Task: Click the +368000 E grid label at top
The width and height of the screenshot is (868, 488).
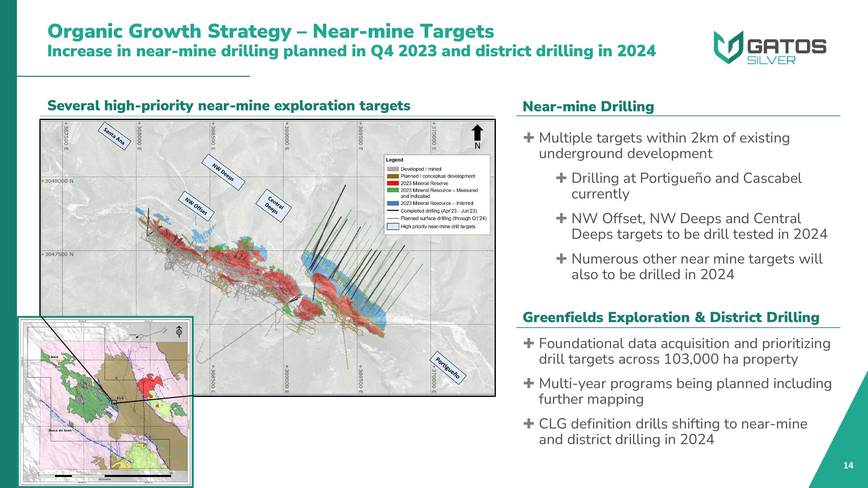Action: click(x=139, y=136)
